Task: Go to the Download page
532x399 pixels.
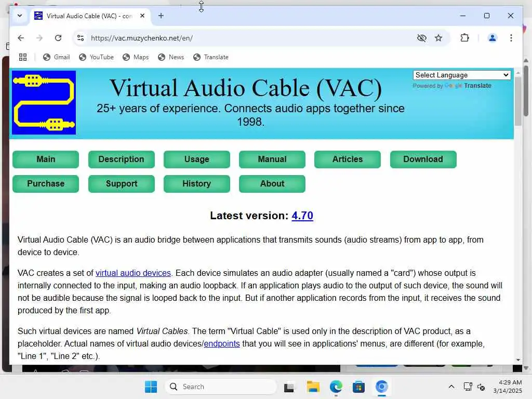Action: 423,159
